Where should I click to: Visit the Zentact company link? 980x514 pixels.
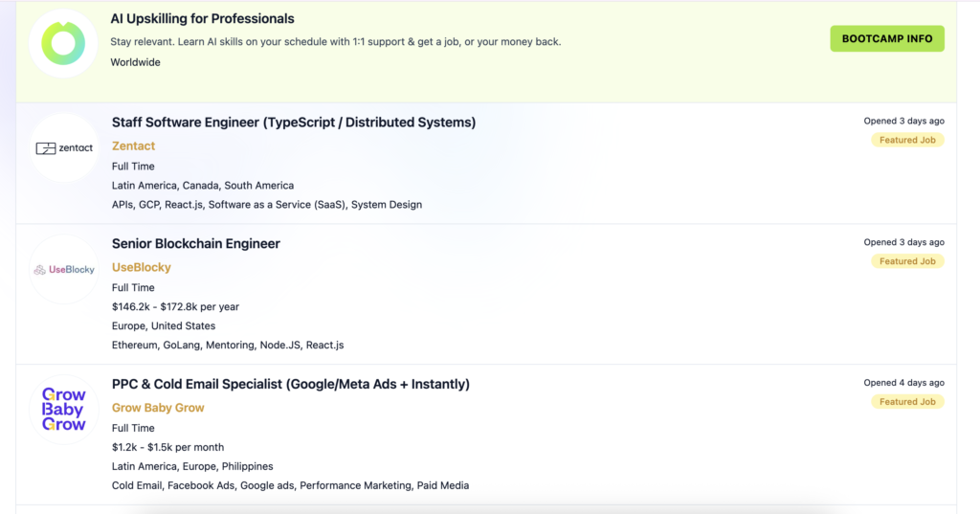(x=133, y=145)
